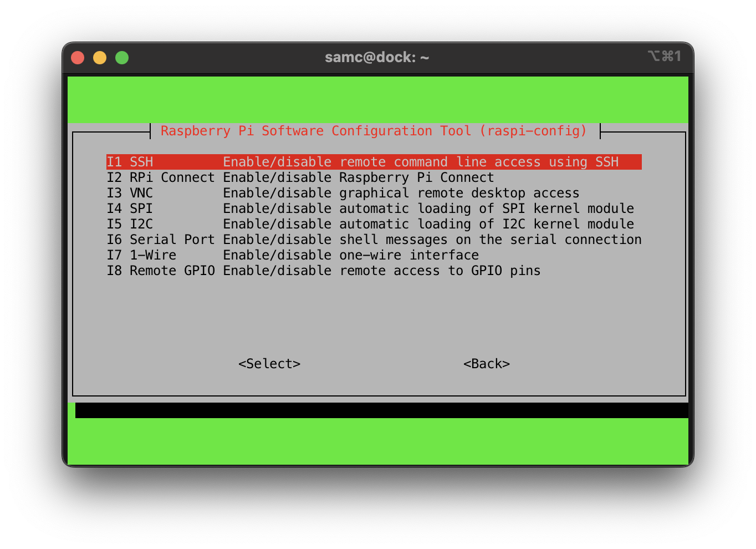
Task: Click the green zoom window button
Action: click(x=122, y=58)
